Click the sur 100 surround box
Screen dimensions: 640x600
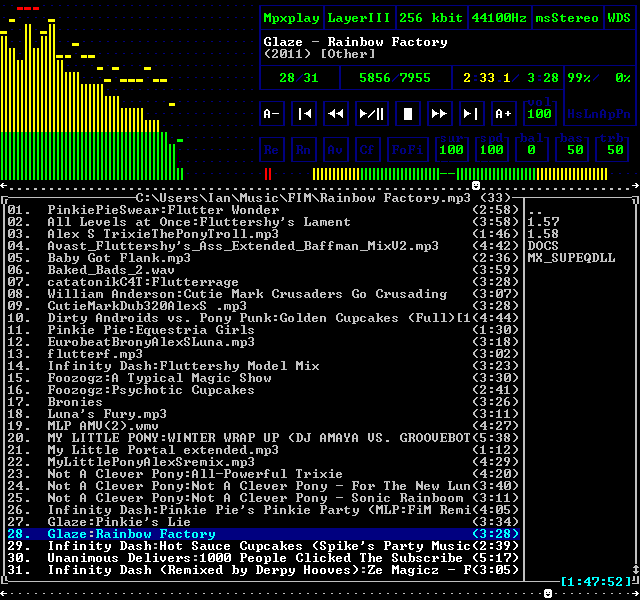(x=451, y=148)
